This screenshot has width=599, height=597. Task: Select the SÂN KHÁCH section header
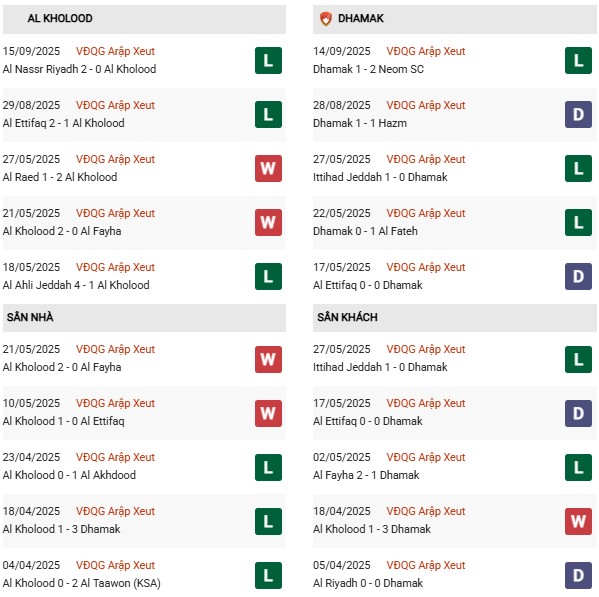pyautogui.click(x=455, y=318)
